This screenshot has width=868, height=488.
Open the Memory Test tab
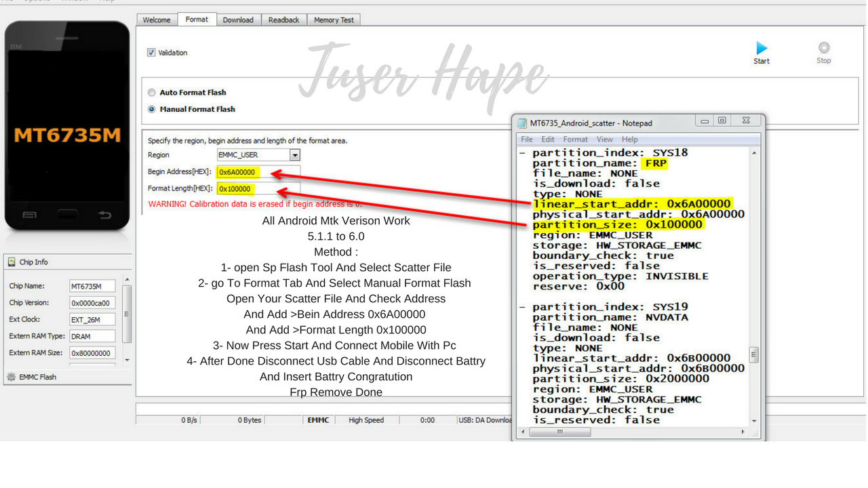point(334,20)
